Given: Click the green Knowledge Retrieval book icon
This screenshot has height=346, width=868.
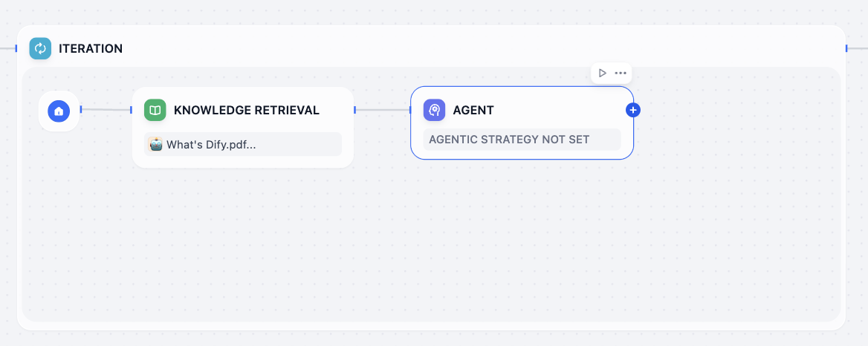Looking at the screenshot, I should click(155, 111).
